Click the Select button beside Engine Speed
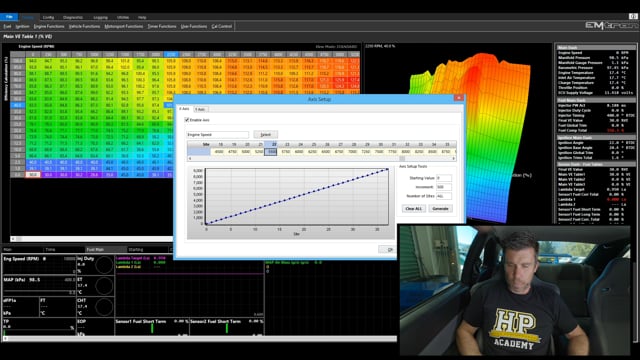Screen dimensions: 640x360 pos(265,134)
